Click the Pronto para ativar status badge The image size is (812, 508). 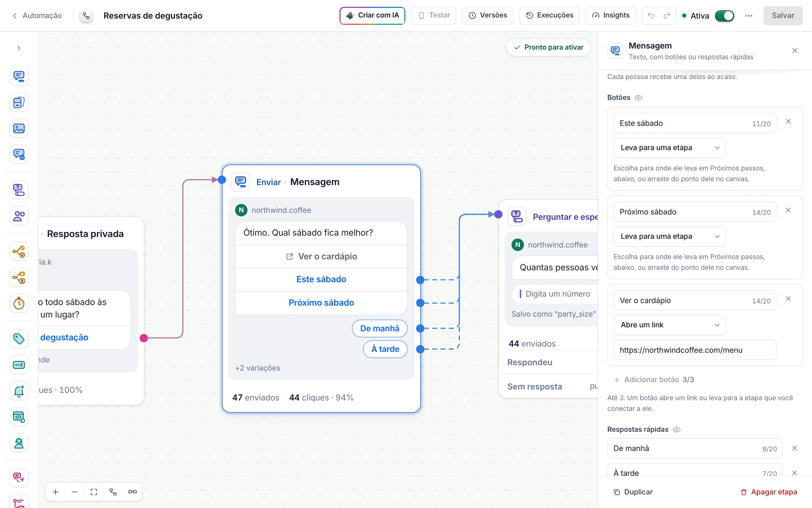548,47
